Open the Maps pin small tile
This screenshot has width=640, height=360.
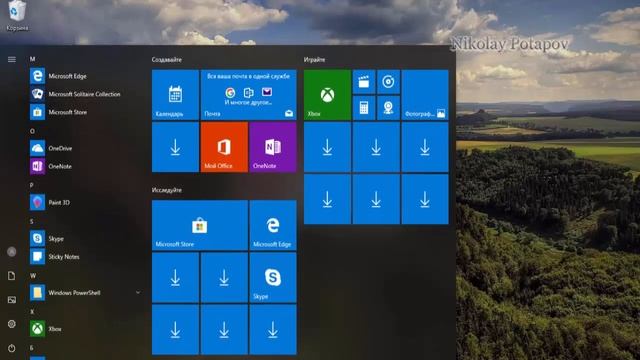tap(388, 108)
